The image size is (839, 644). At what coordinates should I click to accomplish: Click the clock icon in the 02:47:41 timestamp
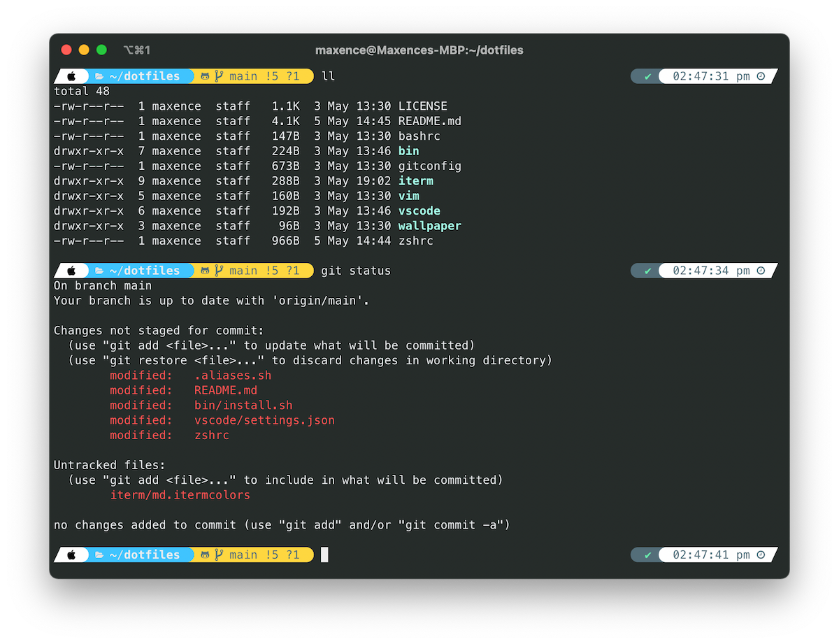pyautogui.click(x=761, y=554)
